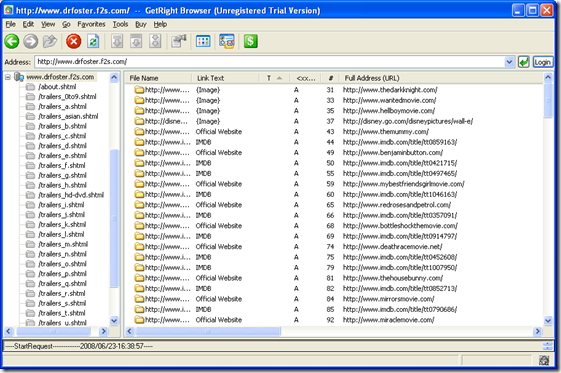Open the Edit menu
This screenshot has width=561, height=373.
(x=28, y=24)
